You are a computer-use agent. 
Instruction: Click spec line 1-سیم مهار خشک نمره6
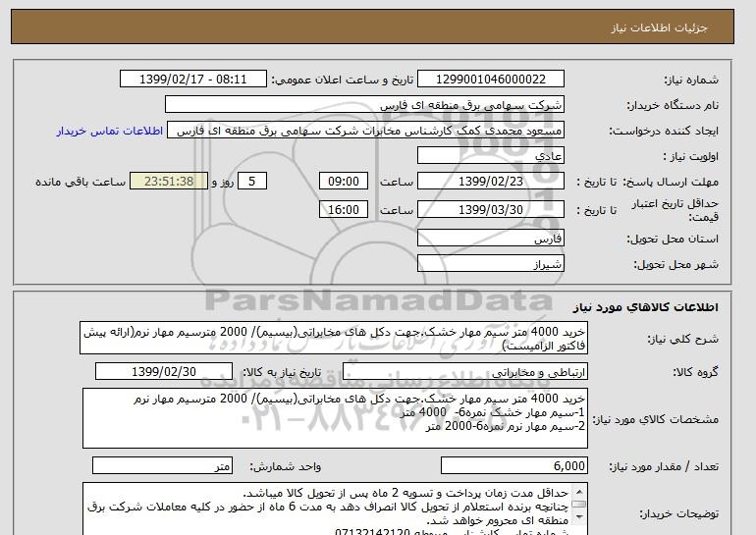pos(492,412)
